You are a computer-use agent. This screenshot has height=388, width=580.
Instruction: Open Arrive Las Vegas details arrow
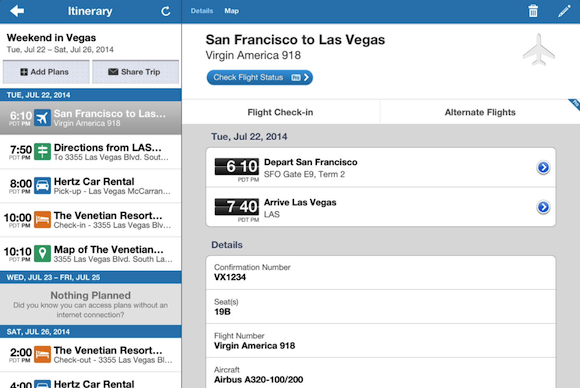tap(543, 207)
